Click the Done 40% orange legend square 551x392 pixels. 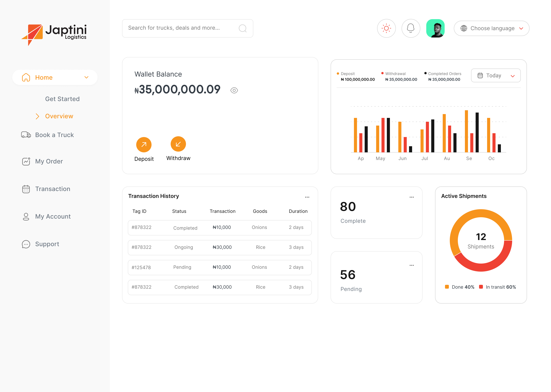[447, 287]
